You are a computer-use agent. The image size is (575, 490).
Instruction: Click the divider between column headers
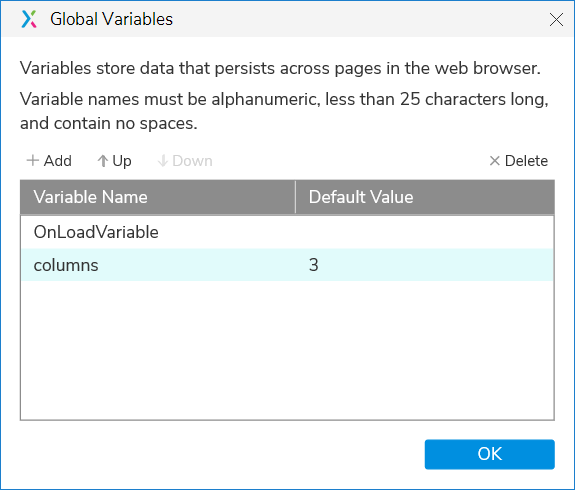pyautogui.click(x=295, y=197)
